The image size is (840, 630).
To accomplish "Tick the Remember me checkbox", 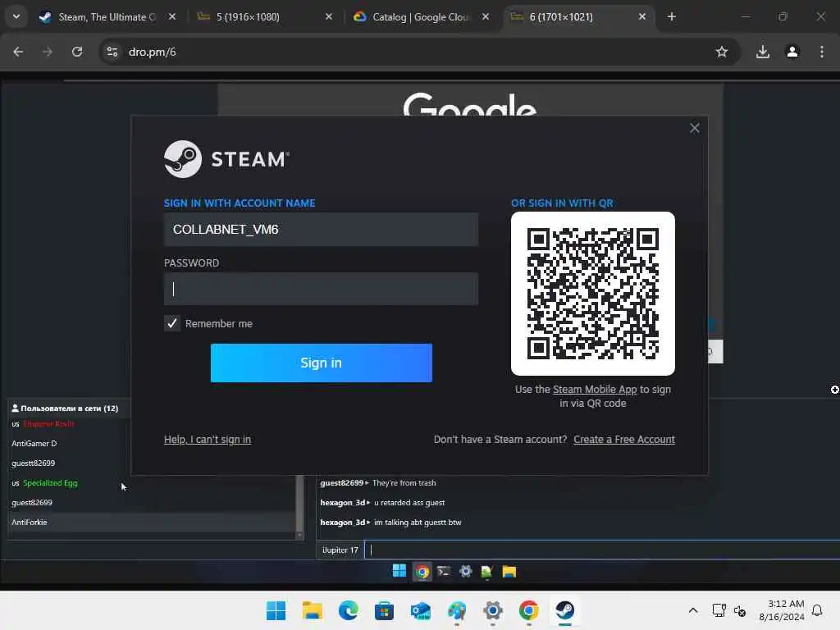I will click(172, 323).
